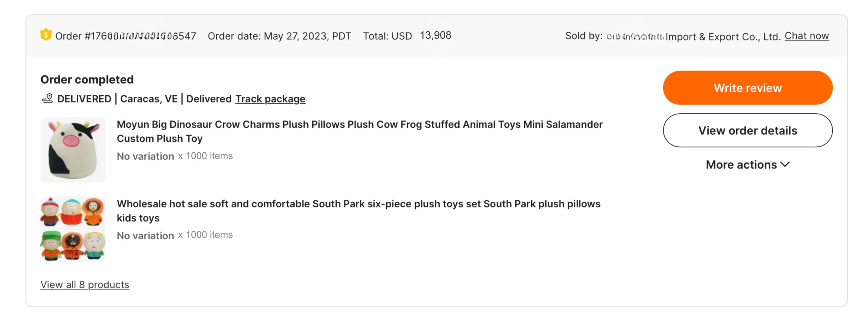Open the South Park plush set thumbnail
The image size is (868, 320).
[73, 229]
